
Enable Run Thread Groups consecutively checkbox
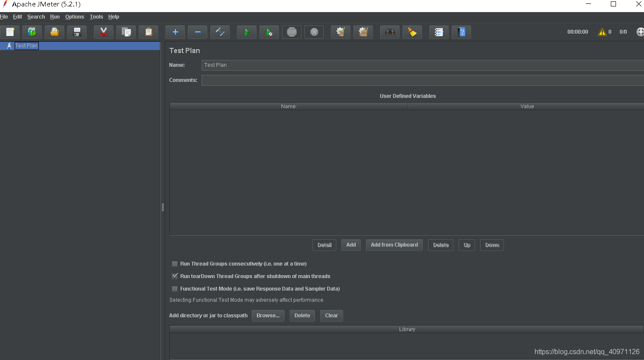click(x=175, y=264)
